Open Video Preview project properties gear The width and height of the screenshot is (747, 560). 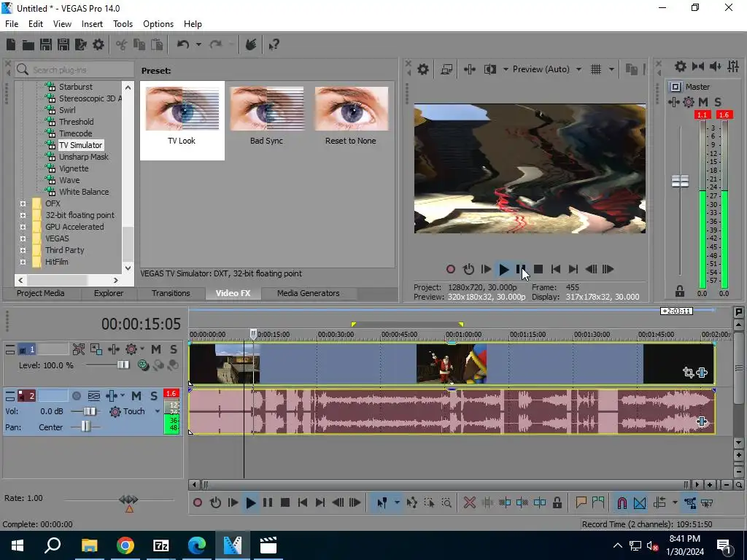pos(423,69)
